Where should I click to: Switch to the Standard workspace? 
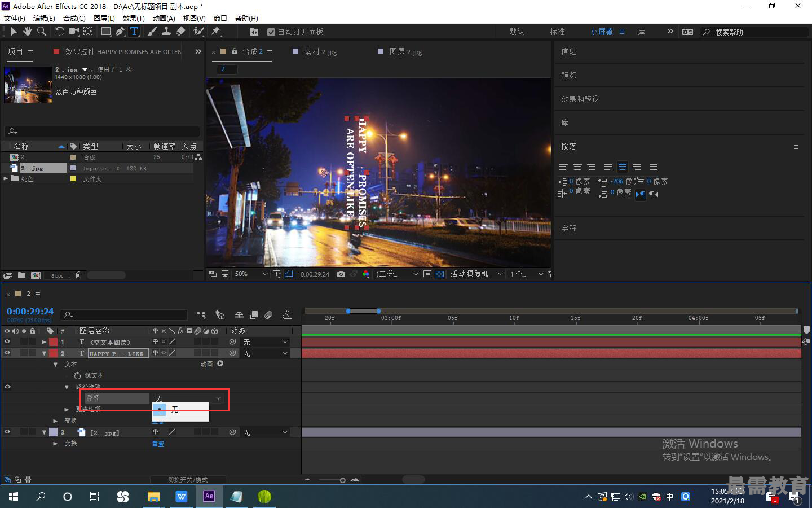557,32
